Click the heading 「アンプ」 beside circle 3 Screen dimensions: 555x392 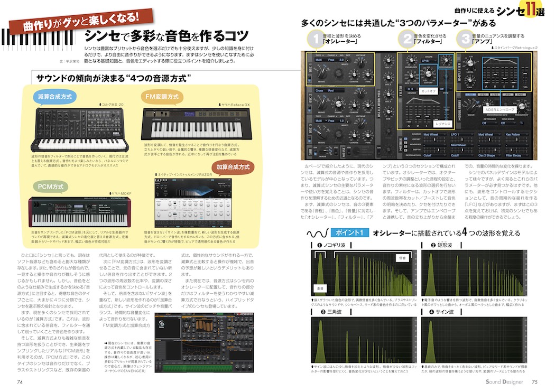[482, 42]
